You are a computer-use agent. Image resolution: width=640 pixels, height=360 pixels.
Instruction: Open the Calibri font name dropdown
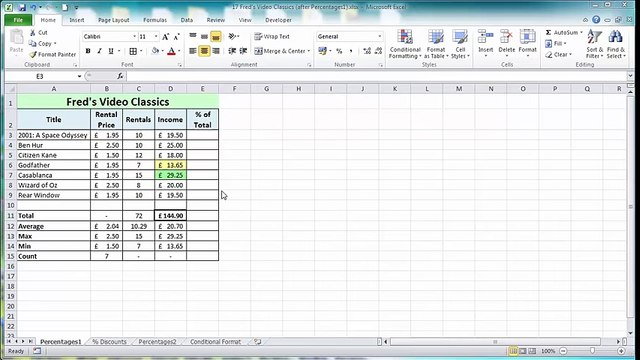(134, 37)
